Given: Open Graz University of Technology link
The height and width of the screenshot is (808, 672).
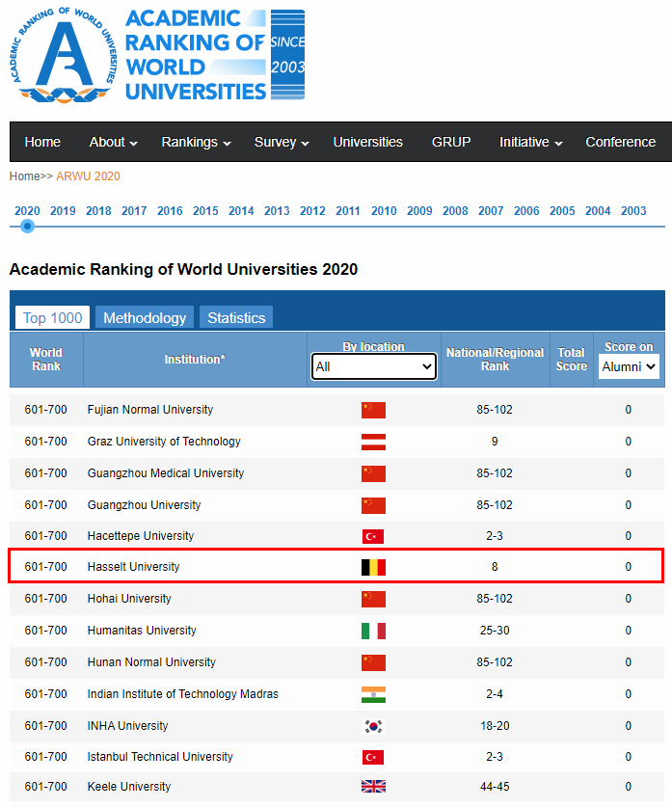Looking at the screenshot, I should pos(164,442).
